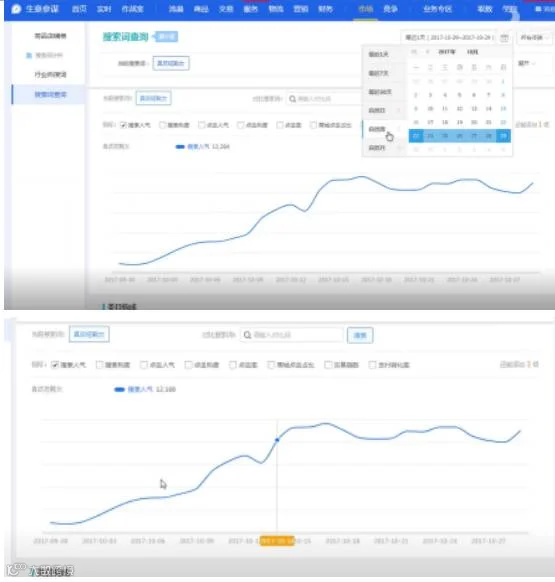555x582 pixels.
Task: Open 商品 in top navigation
Action: tap(201, 9)
